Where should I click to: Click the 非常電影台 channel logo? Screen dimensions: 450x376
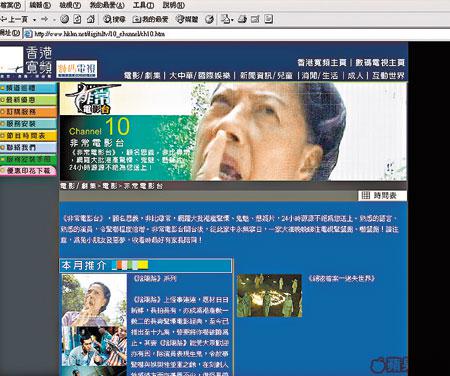click(92, 99)
